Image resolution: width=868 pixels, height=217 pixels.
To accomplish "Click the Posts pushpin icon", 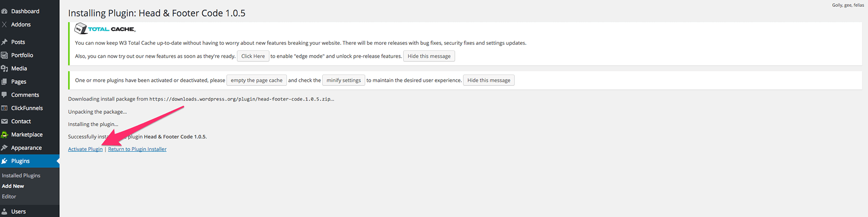I will [x=4, y=42].
